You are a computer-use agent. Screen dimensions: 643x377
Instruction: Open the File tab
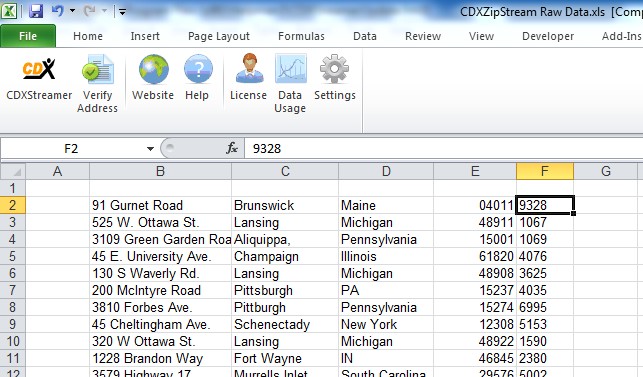pyautogui.click(x=28, y=36)
